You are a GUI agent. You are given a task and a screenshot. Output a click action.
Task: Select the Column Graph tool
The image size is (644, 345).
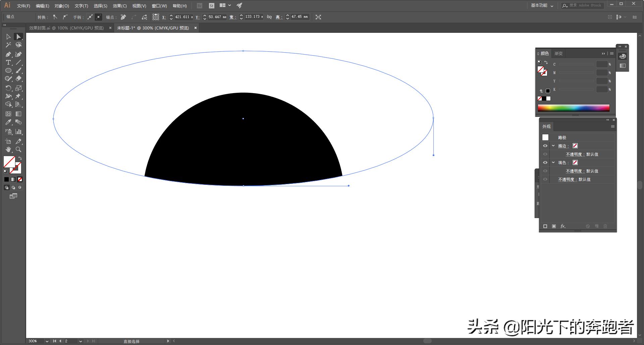point(19,132)
